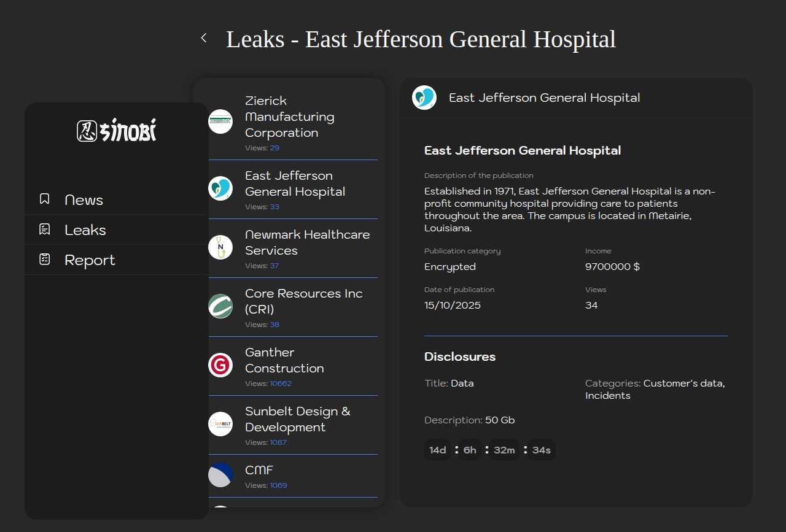Click the hospital logo in the detail header

424,98
